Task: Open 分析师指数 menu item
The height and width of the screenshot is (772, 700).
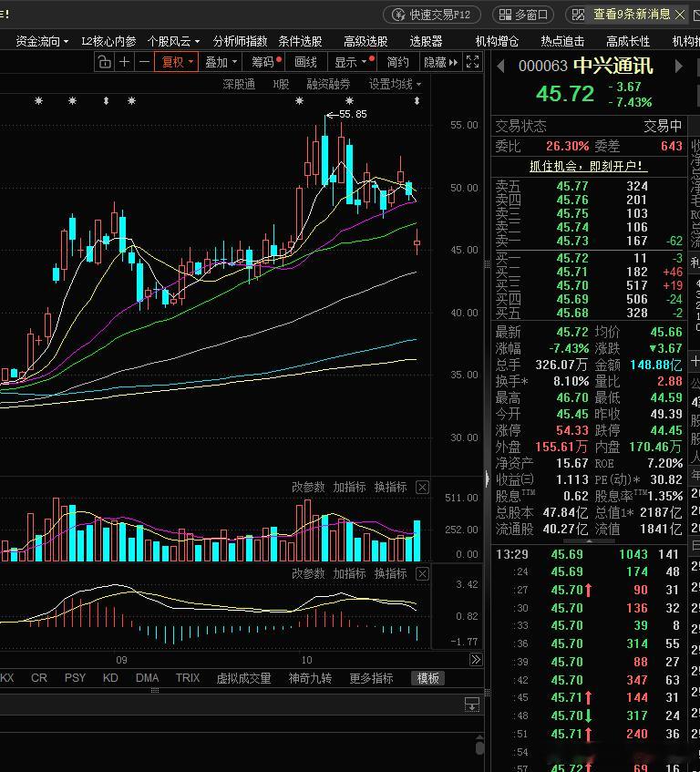Action: pyautogui.click(x=241, y=41)
